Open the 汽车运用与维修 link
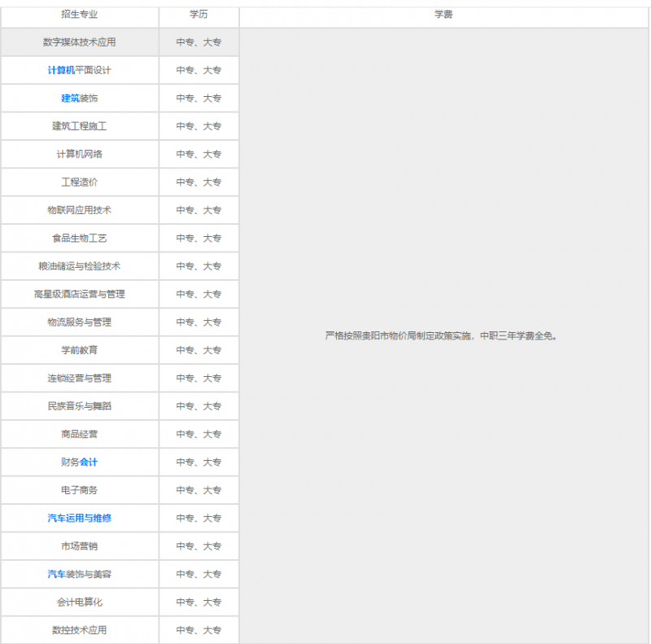This screenshot has height=644, width=651. [80, 518]
